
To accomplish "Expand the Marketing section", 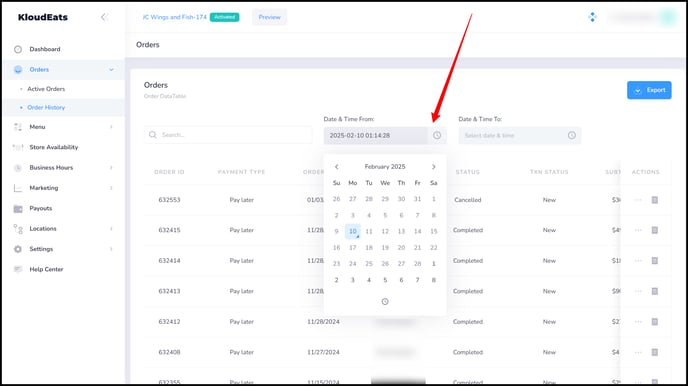I will point(111,188).
